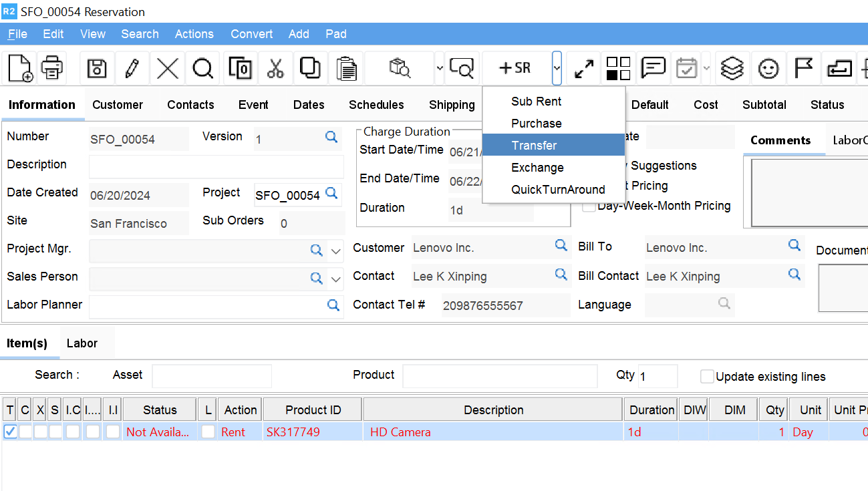Select the pencil edit icon
868x491 pixels.
pos(132,67)
